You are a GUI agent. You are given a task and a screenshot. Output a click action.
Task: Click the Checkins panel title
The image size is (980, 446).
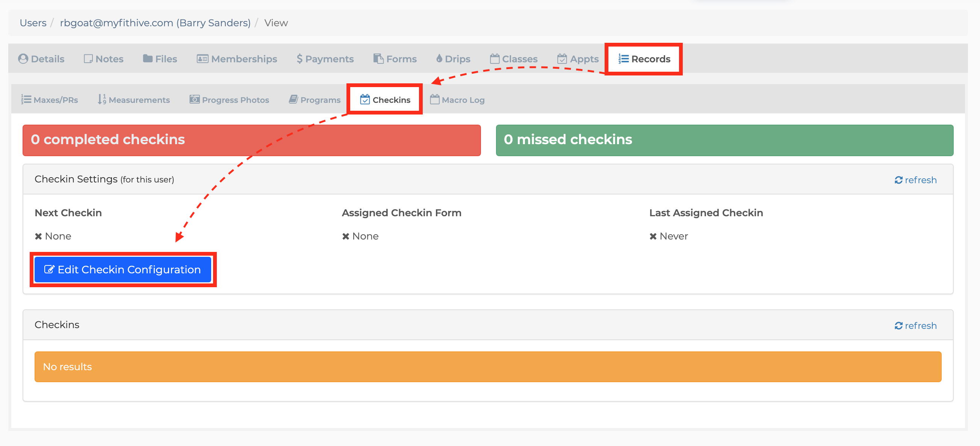point(57,325)
